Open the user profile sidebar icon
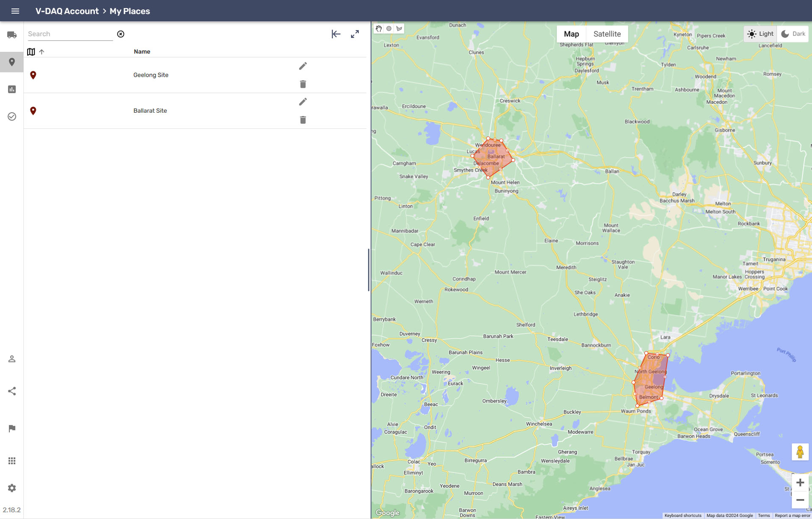The height and width of the screenshot is (519, 812). pyautogui.click(x=12, y=359)
